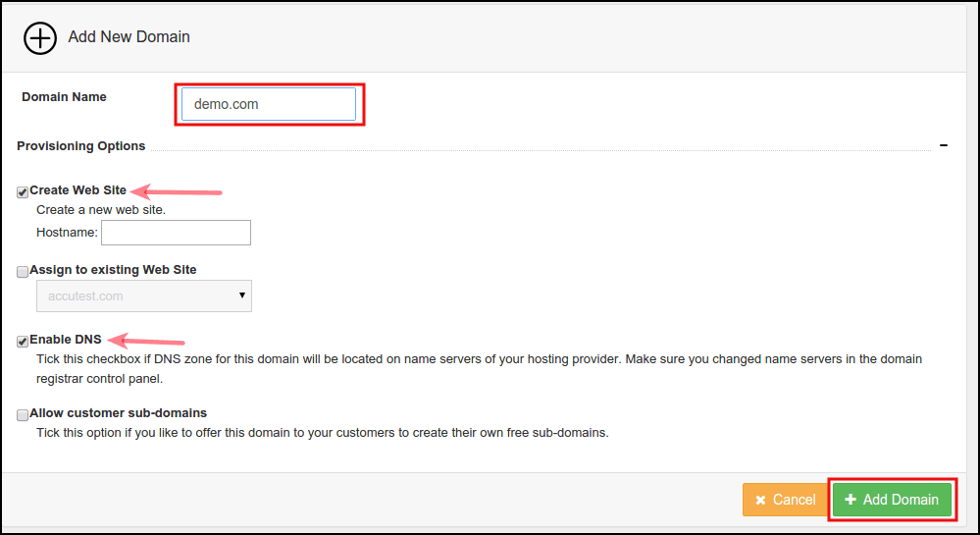Enable the Allow customer sub-domains checkbox
This screenshot has width=980, height=535.
click(23, 415)
